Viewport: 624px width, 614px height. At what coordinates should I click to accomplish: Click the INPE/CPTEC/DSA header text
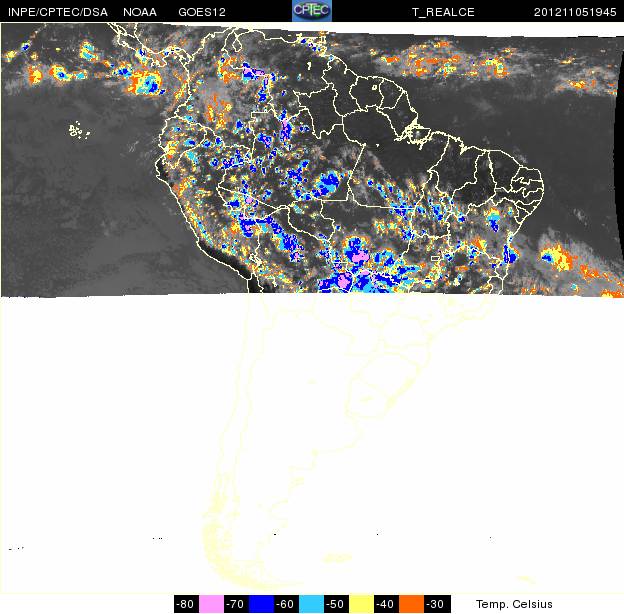click(x=58, y=12)
